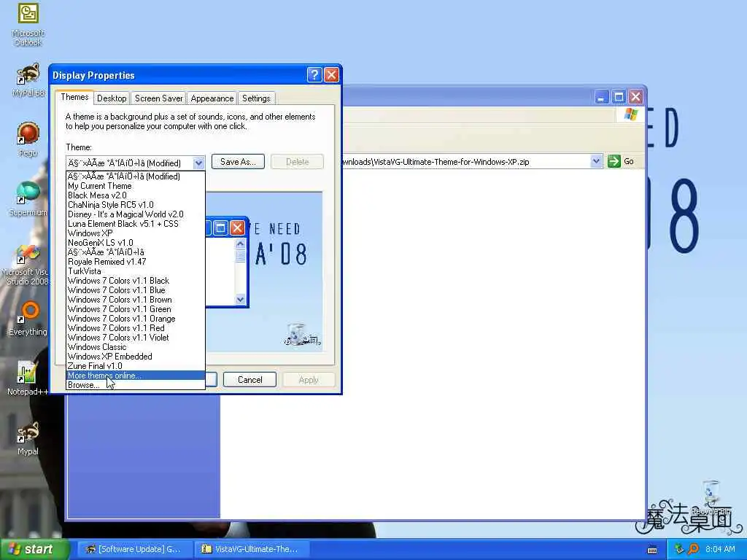Choose Windows Classic theme

tap(135, 347)
